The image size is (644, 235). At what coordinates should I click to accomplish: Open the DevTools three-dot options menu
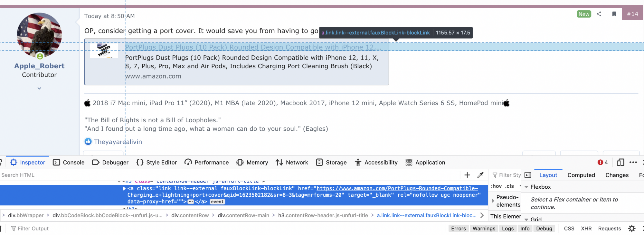(633, 163)
